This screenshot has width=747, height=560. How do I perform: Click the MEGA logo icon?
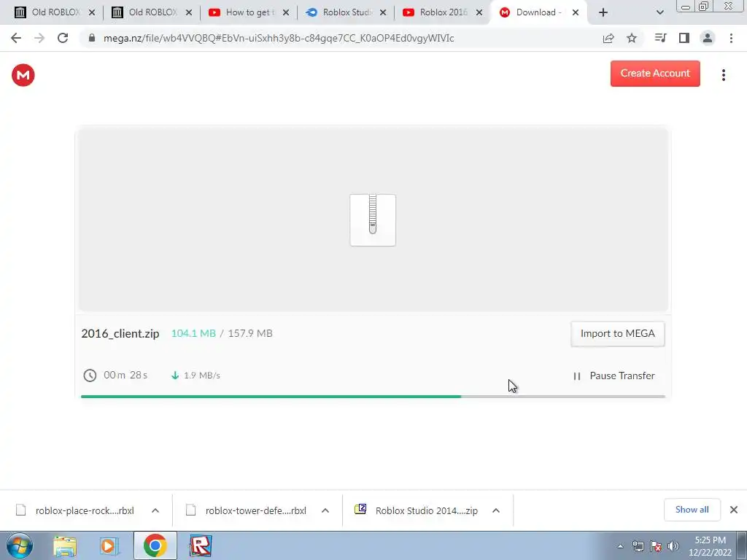[x=23, y=75]
